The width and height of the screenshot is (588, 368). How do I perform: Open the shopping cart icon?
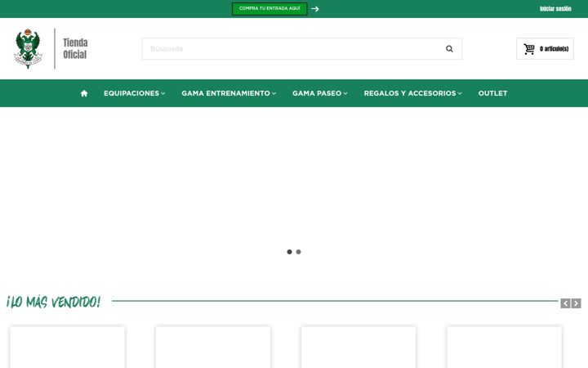pos(529,49)
